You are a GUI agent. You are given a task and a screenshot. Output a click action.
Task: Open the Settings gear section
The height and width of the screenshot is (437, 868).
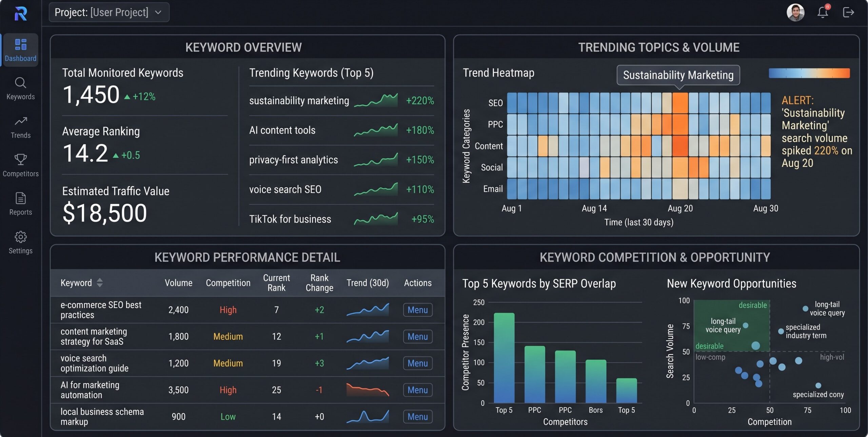pos(20,243)
